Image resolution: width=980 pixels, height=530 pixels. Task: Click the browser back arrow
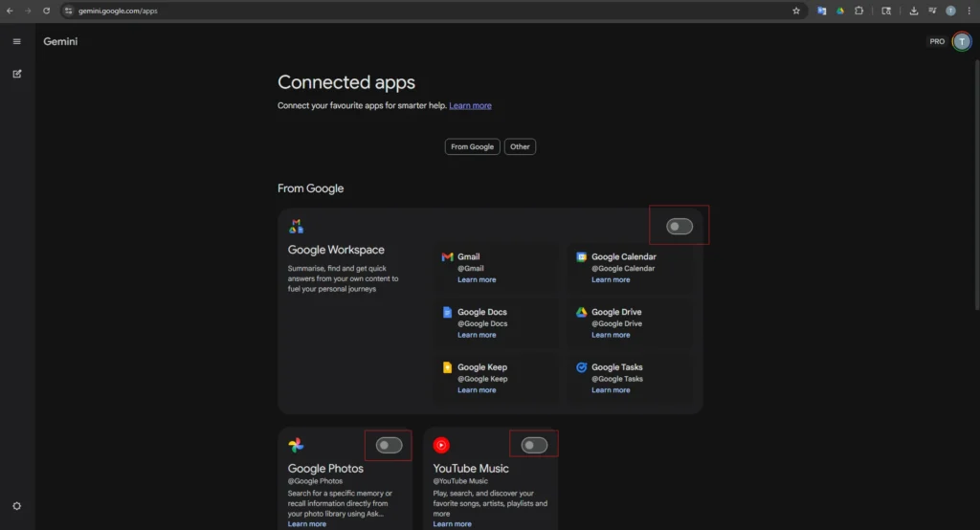[10, 11]
